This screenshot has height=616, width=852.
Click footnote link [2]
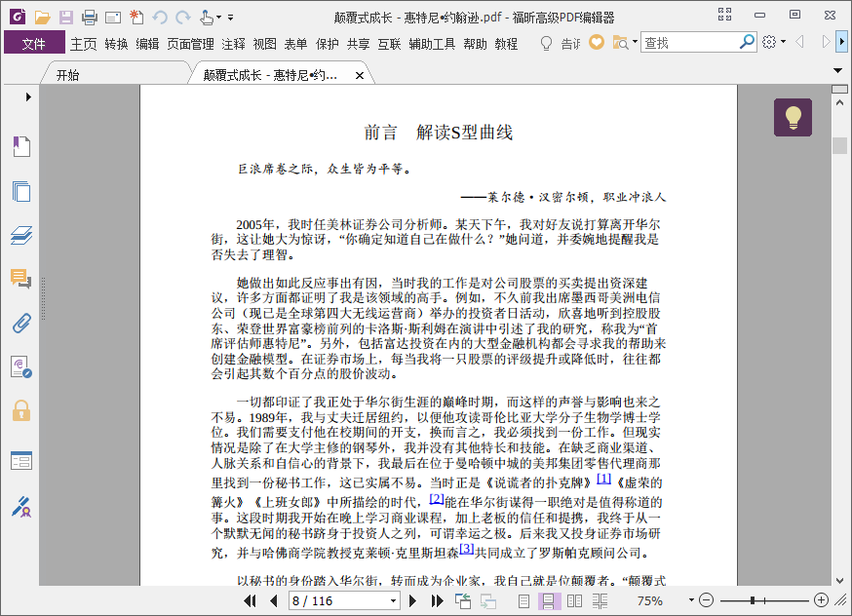(437, 498)
